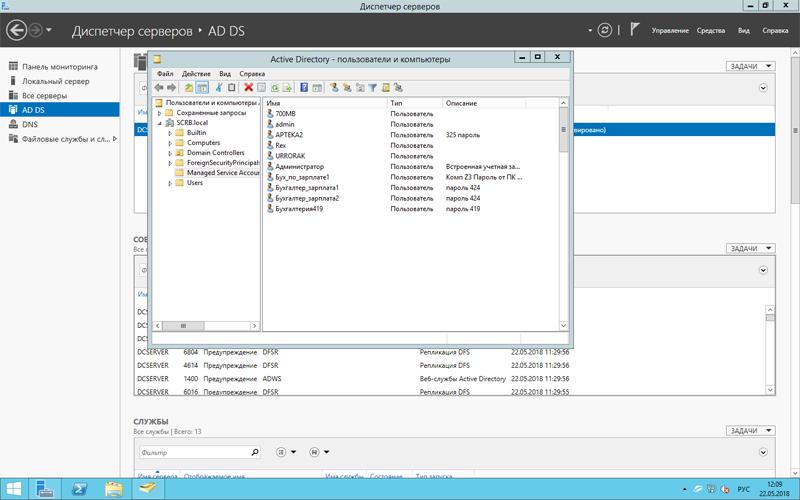800x500 pixels.
Task: Select DNS in the left sidebar
Action: click(x=30, y=124)
